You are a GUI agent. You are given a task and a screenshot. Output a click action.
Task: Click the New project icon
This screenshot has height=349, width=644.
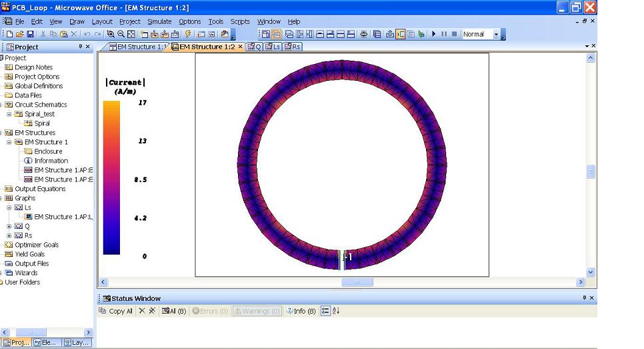click(x=9, y=34)
